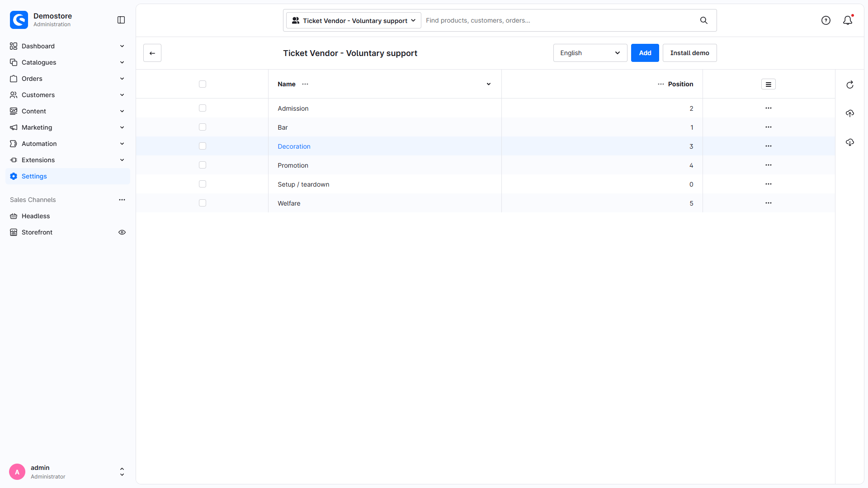Click the Shopware Demostore logo
The image size is (868, 488).
[x=19, y=20]
